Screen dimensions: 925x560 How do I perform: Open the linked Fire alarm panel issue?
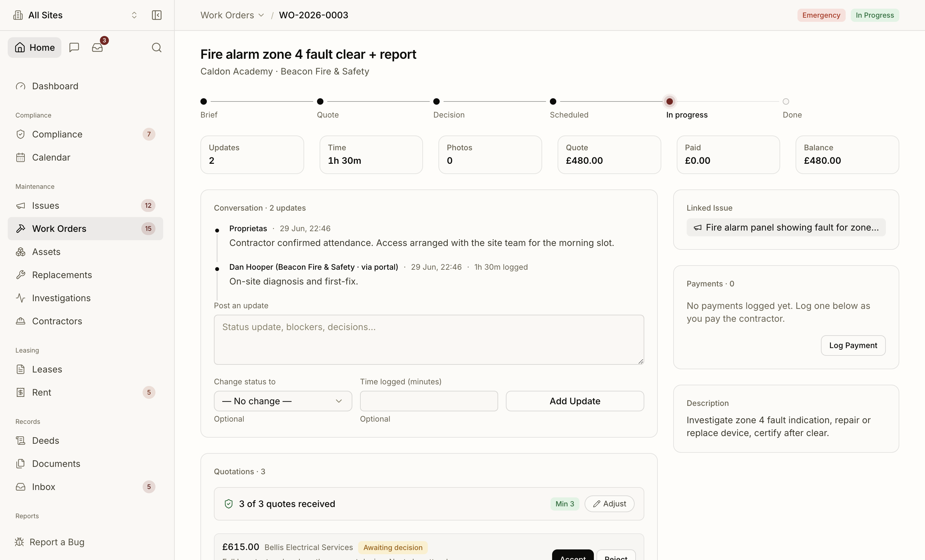pos(786,227)
